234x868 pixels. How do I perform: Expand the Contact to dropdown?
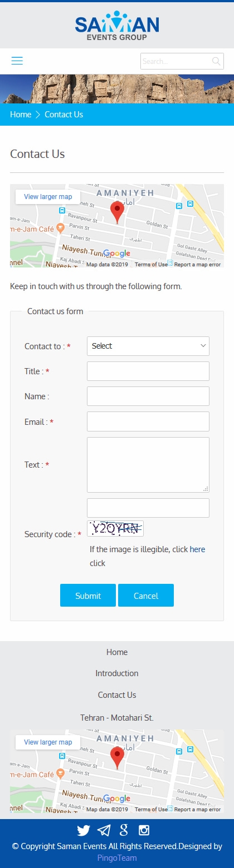[x=148, y=346]
